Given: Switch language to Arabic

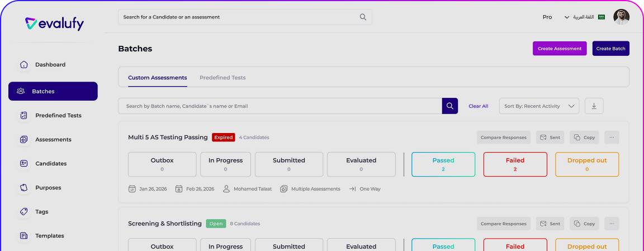Looking at the screenshot, I should pyautogui.click(x=584, y=17).
